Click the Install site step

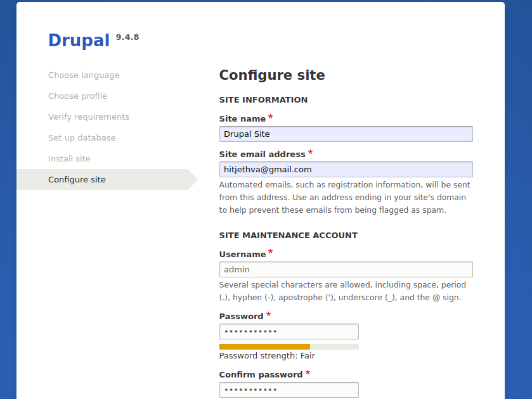69,159
